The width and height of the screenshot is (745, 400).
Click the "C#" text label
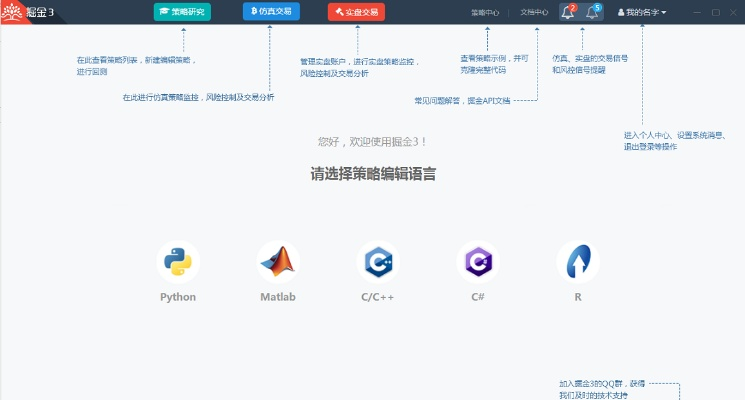tap(478, 297)
